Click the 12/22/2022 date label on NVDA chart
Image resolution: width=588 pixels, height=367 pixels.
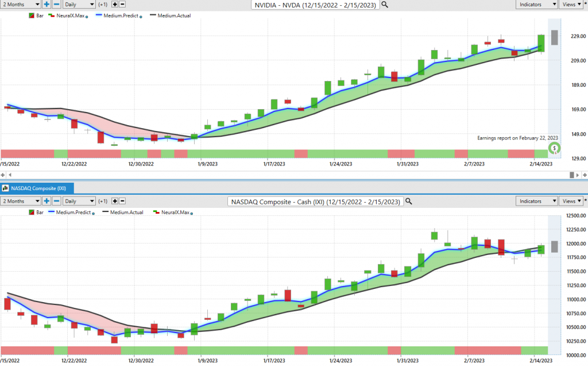click(x=74, y=164)
